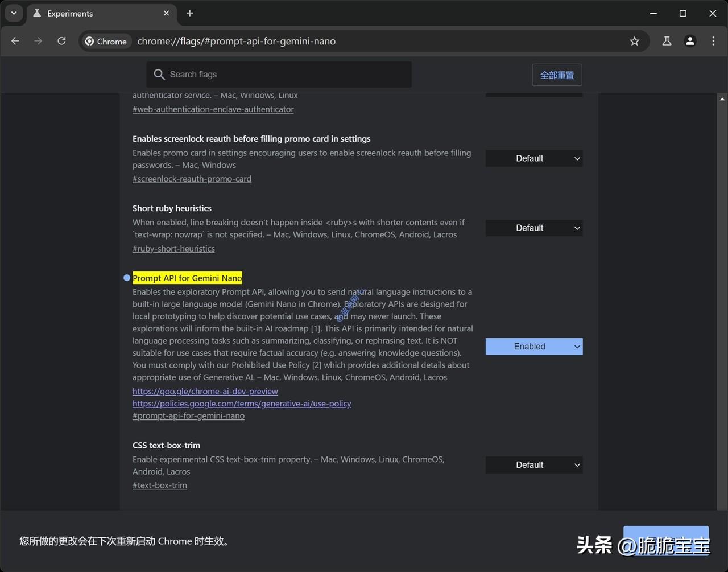728x572 pixels.
Task: Open #prompt-api-for-gemini-nano anchor link
Action: [188, 416]
